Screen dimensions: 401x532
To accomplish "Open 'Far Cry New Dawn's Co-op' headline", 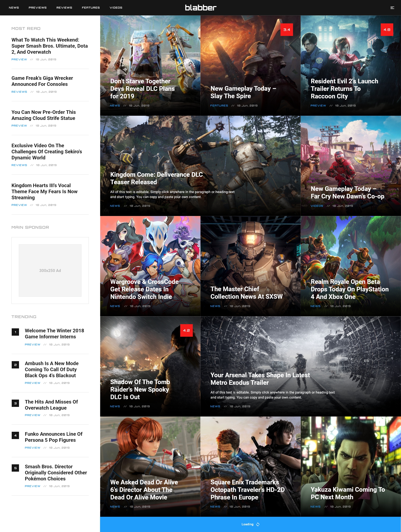I will tap(347, 192).
